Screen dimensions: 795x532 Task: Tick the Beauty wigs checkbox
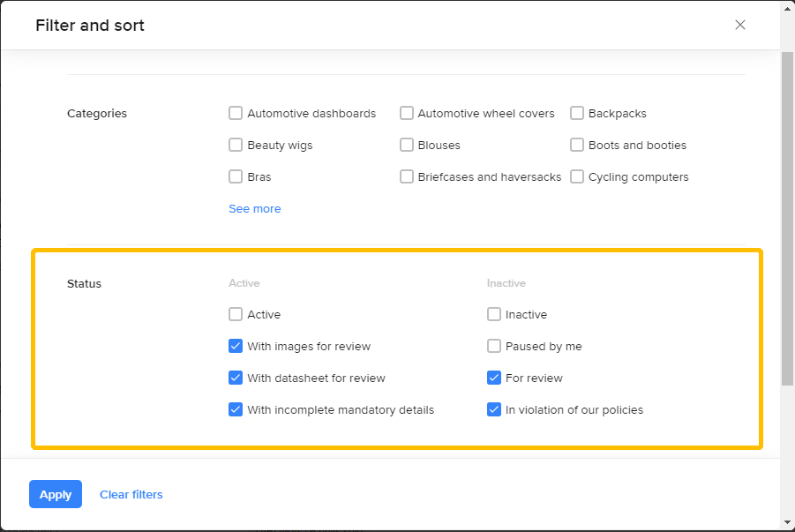(236, 145)
